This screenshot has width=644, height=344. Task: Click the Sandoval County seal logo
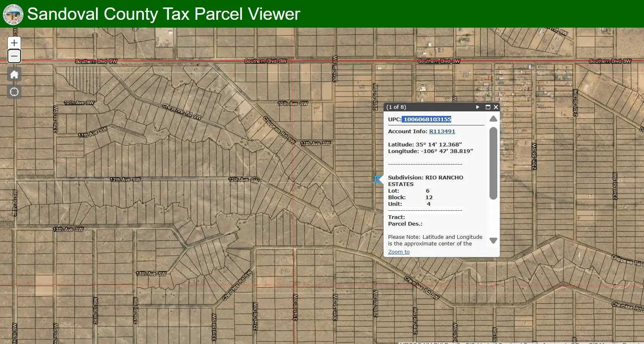[13, 14]
